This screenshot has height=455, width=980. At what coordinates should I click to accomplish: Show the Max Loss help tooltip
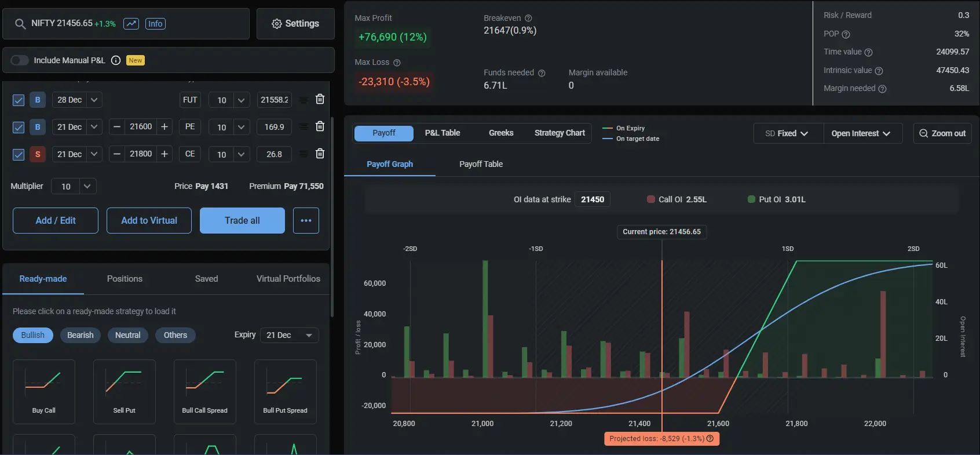(397, 63)
